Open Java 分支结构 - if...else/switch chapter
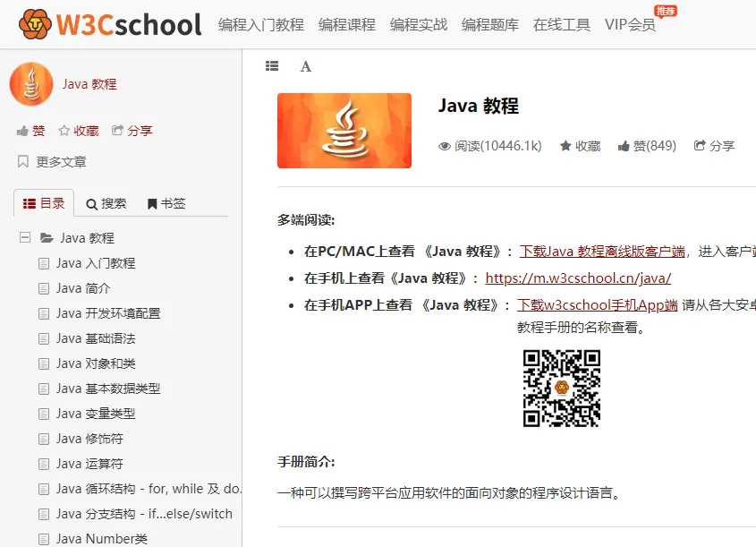The image size is (756, 547). (144, 514)
